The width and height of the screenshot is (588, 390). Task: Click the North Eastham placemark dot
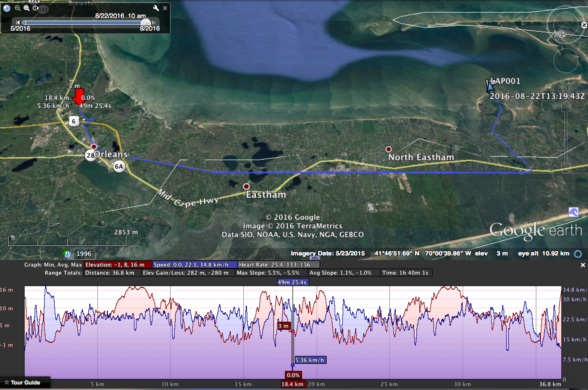(x=389, y=149)
